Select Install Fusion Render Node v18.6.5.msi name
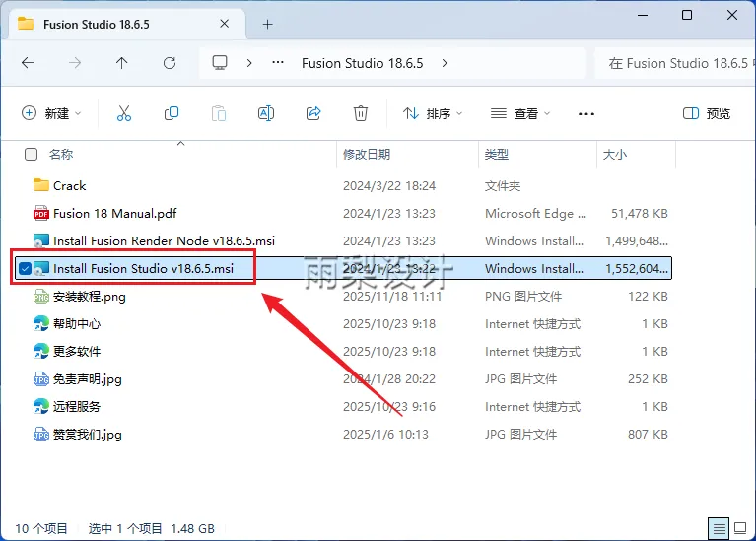This screenshot has height=541, width=756. point(164,240)
